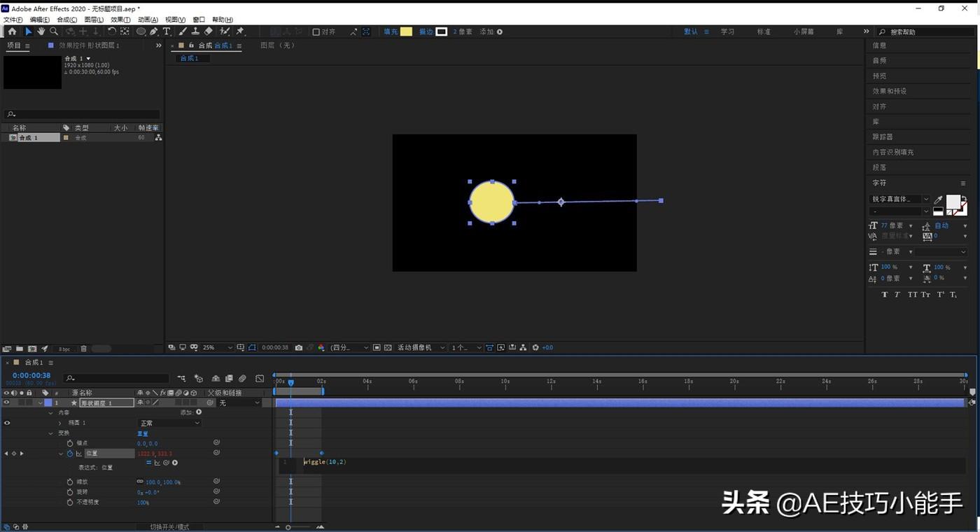Click the 搜索帮助 search field
Image resolution: width=980 pixels, height=532 pixels.
925,32
